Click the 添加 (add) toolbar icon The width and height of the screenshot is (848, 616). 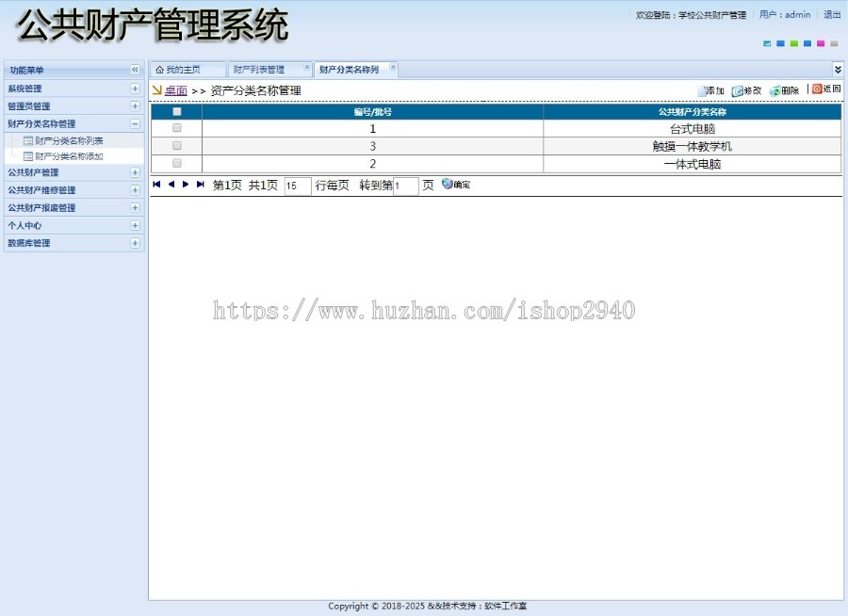pos(701,90)
